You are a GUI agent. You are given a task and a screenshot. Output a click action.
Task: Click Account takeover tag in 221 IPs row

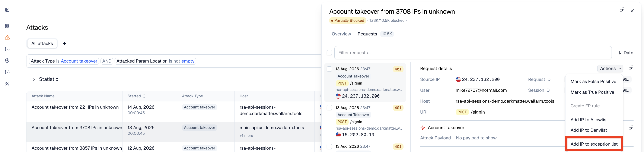pyautogui.click(x=199, y=107)
